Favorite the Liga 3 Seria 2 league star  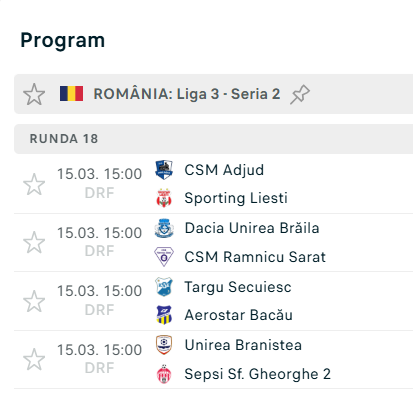click(x=34, y=94)
